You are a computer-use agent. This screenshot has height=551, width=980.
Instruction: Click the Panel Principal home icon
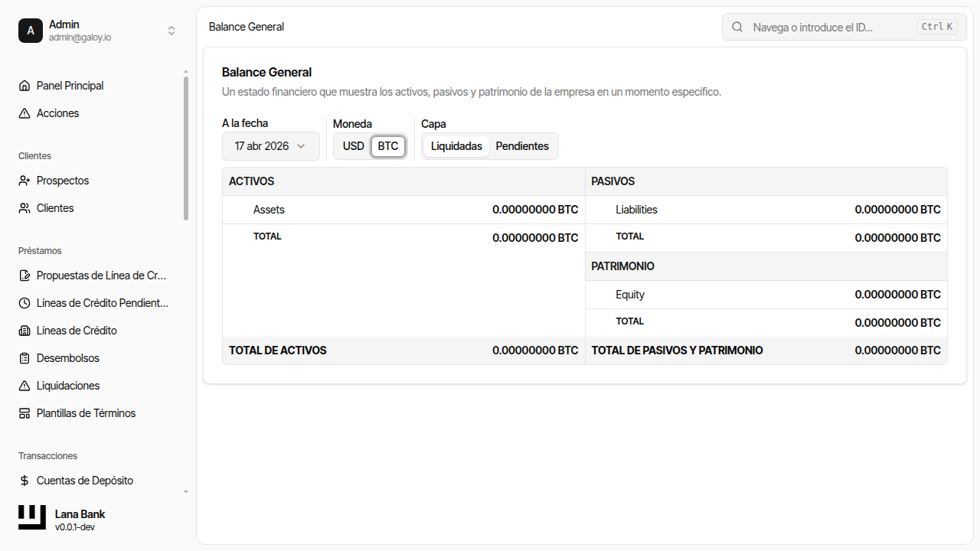[x=24, y=86]
